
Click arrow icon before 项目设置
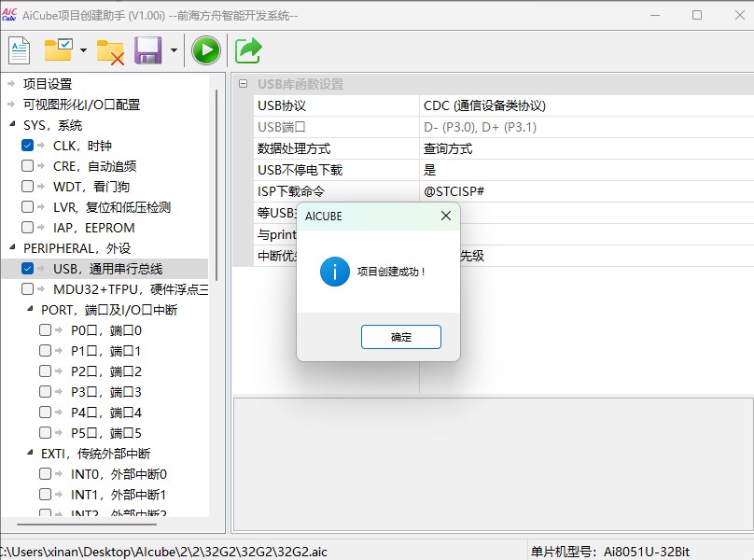(11, 84)
